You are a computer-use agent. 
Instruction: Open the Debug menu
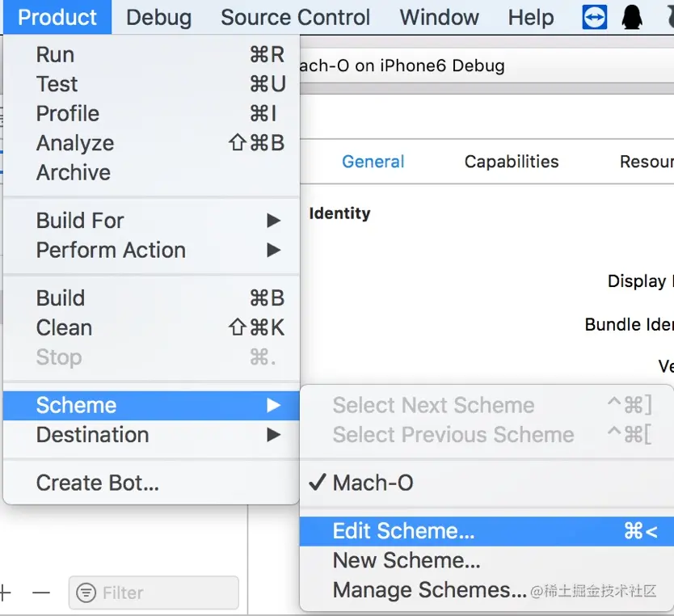(x=158, y=16)
